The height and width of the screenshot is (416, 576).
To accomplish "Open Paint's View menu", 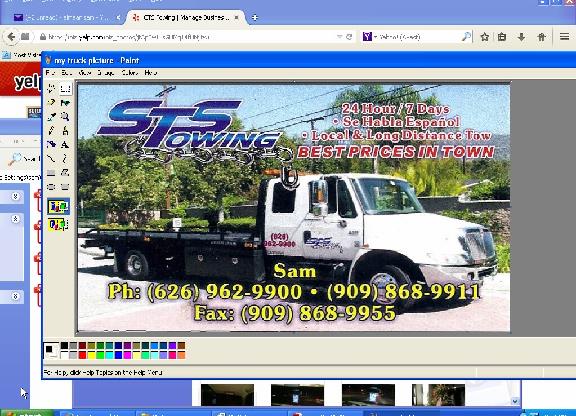I will (84, 73).
